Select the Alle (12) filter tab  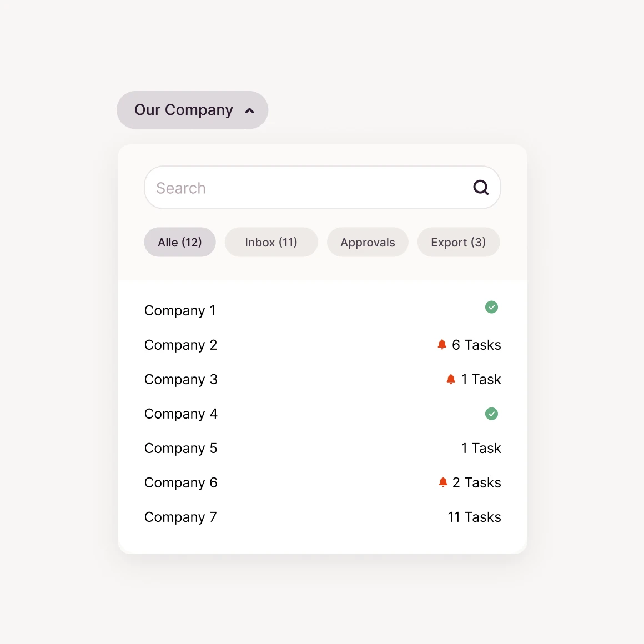click(x=180, y=242)
